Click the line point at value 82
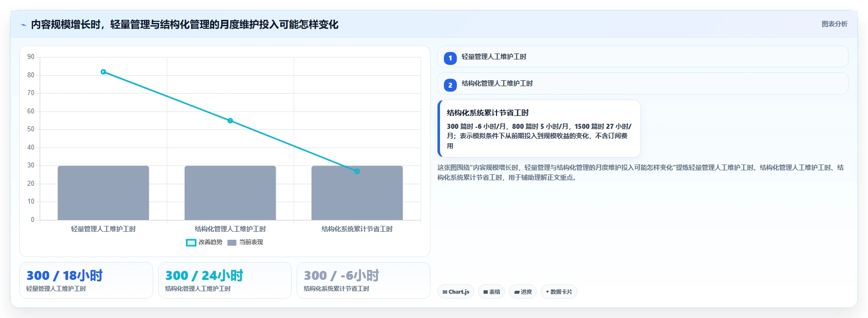The image size is (868, 318). (103, 72)
